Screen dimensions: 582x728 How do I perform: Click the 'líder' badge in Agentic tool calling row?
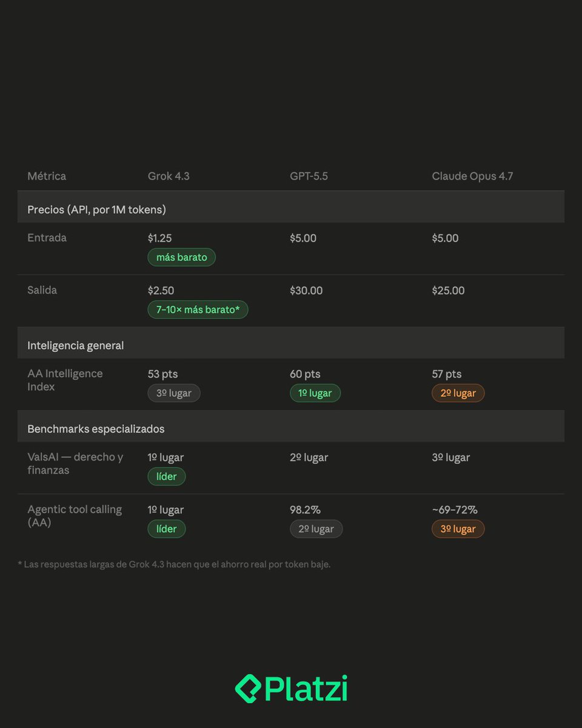coord(167,529)
